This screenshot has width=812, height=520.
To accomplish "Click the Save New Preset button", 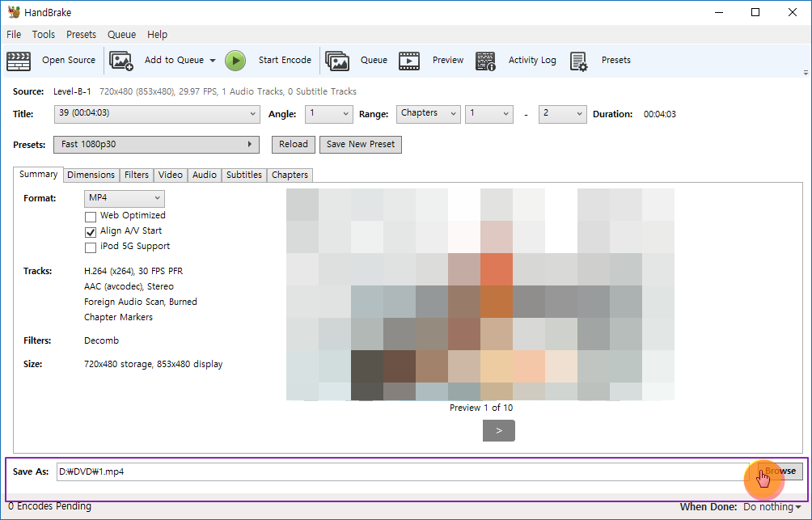I will click(x=361, y=145).
